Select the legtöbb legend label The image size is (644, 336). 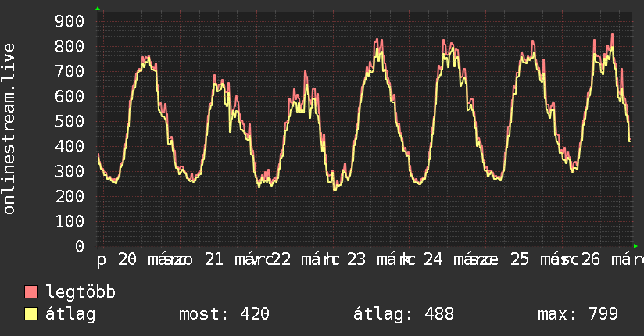click(80, 291)
